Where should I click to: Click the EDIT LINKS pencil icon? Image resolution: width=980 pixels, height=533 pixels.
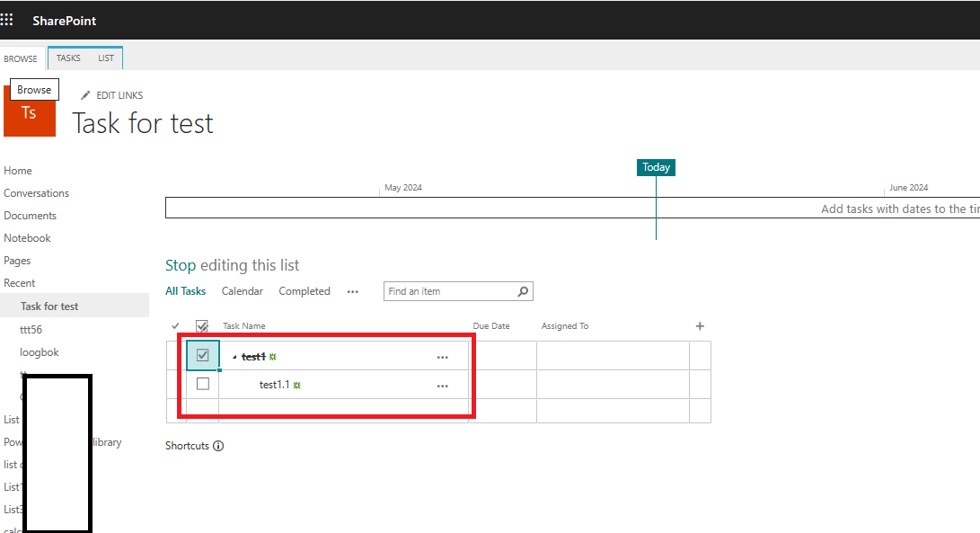(85, 94)
